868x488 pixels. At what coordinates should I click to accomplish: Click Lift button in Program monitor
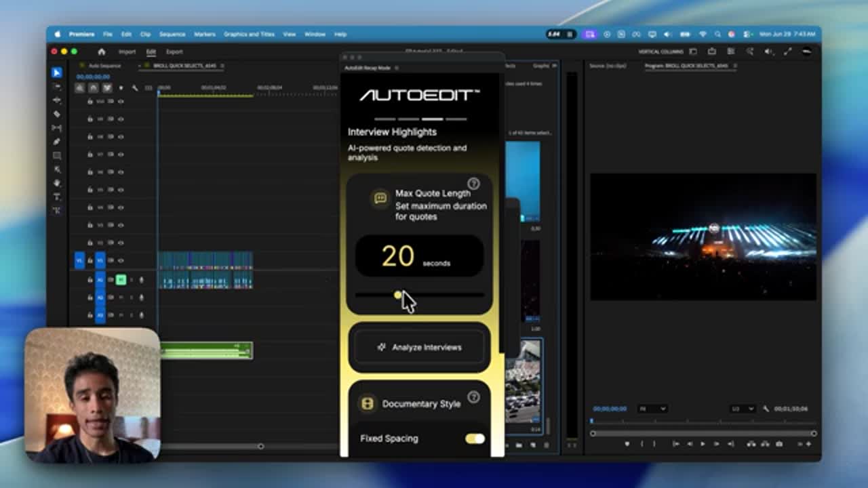coord(751,444)
